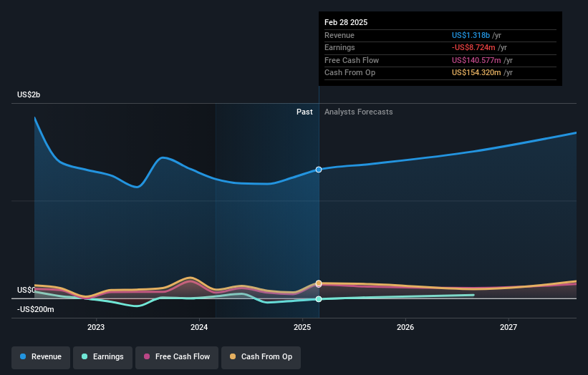This screenshot has height=375, width=588.
Task: Click the 2024 x-axis label
Action: (199, 328)
